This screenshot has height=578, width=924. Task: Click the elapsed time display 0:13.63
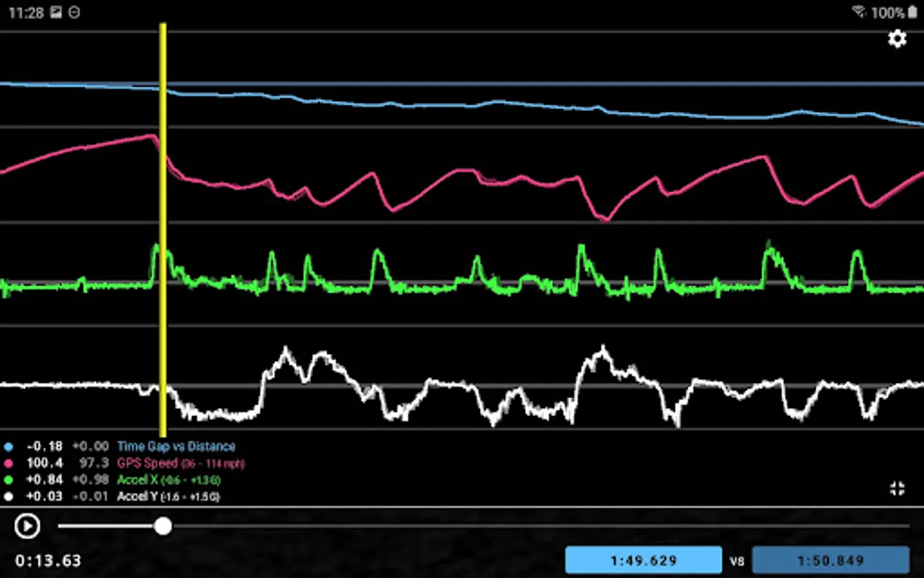pos(47,560)
